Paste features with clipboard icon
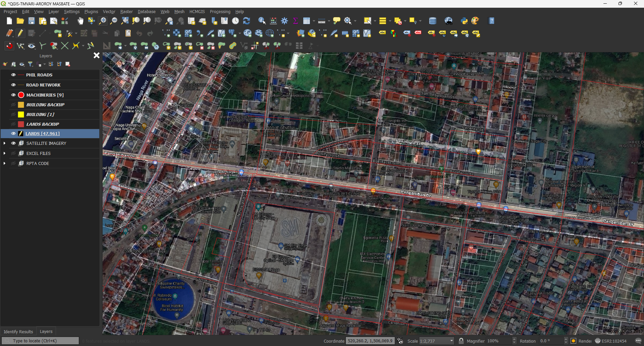 tap(128, 33)
